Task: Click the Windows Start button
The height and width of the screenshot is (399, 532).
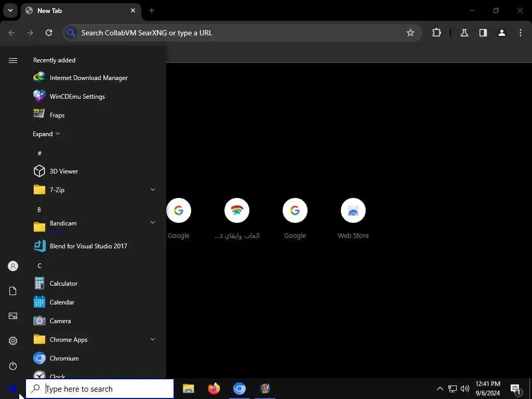Action: (x=12, y=389)
